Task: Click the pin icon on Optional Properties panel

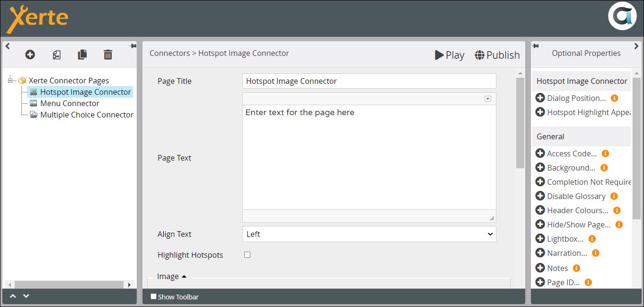Action: tap(536, 46)
